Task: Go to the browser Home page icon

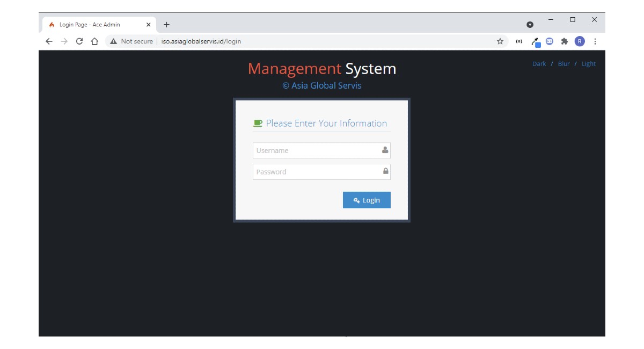Action: [x=94, y=41]
